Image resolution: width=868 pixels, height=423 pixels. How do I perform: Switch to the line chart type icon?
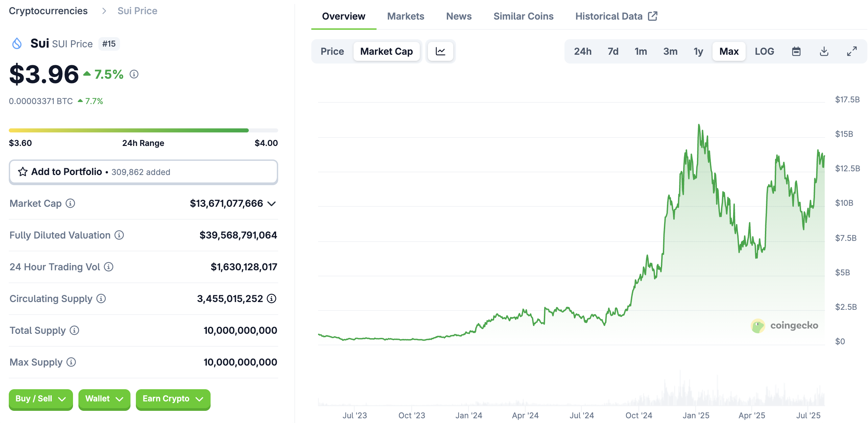[x=440, y=51]
